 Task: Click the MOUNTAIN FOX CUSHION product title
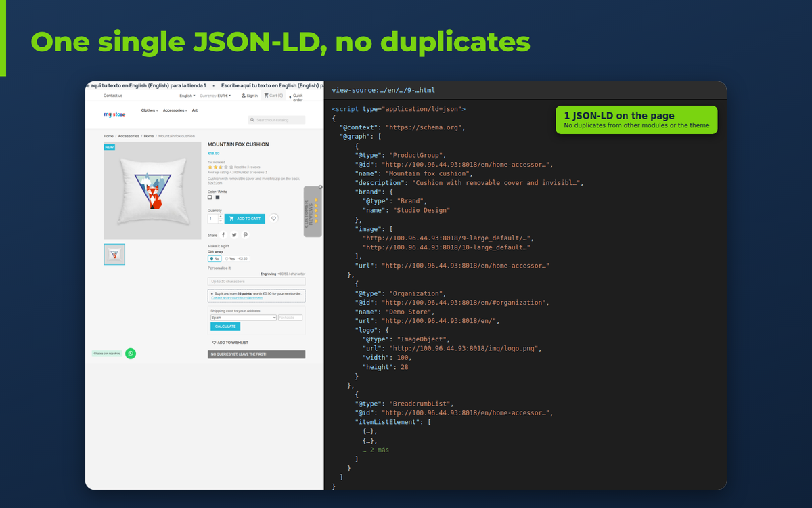pos(238,144)
